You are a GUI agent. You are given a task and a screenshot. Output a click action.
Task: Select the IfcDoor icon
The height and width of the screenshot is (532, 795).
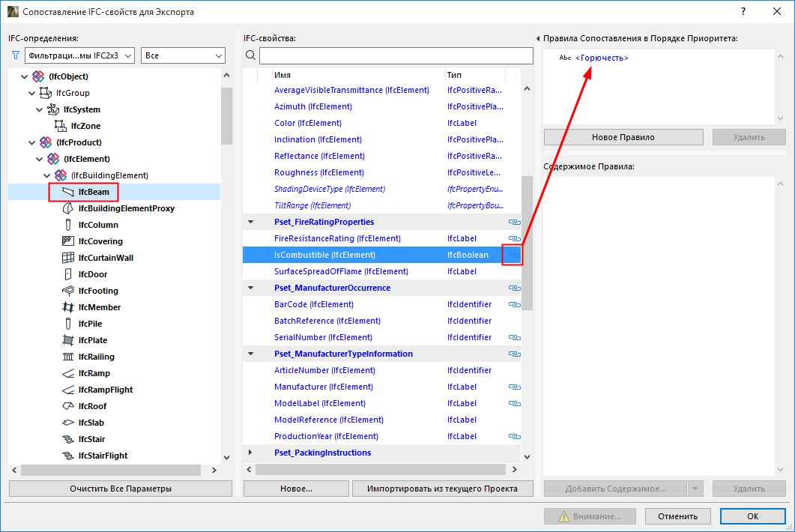(68, 274)
